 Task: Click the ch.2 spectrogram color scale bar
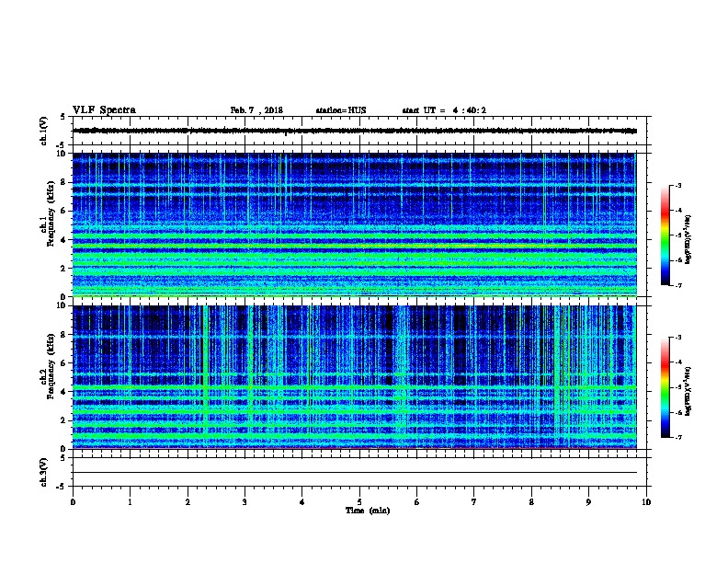(x=665, y=387)
